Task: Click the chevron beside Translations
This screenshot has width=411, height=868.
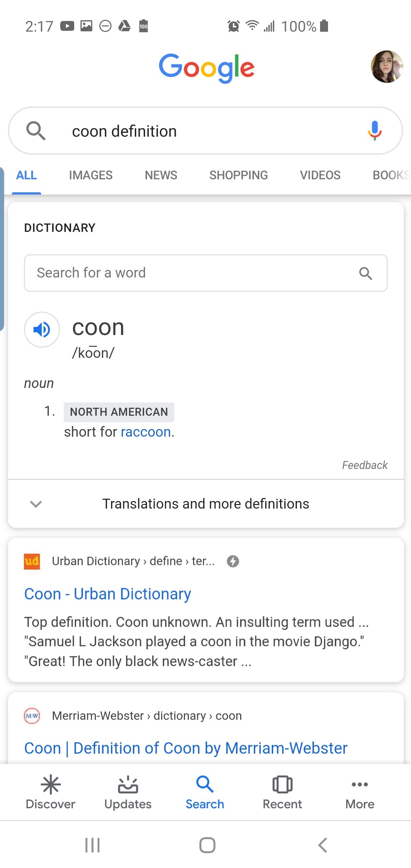Action: [36, 504]
